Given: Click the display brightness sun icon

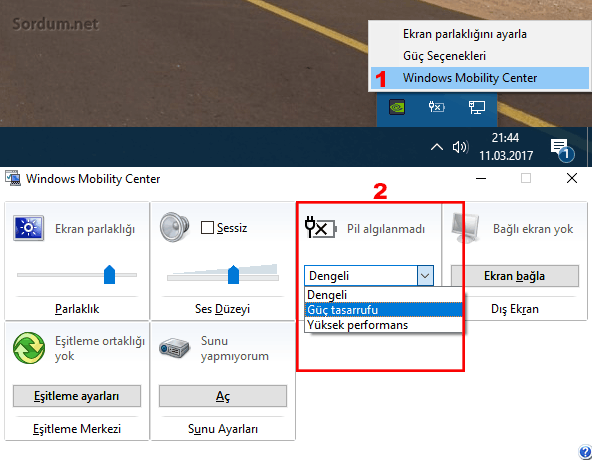Looking at the screenshot, I should (x=28, y=228).
